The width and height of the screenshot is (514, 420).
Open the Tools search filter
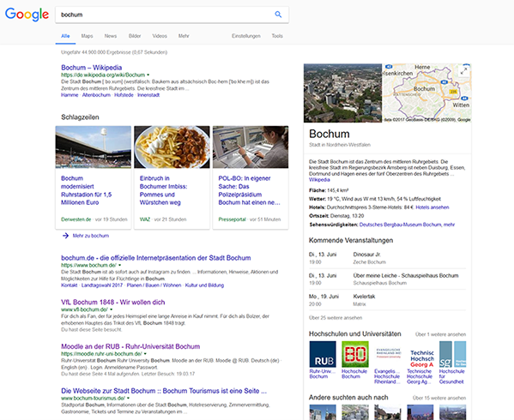click(277, 36)
